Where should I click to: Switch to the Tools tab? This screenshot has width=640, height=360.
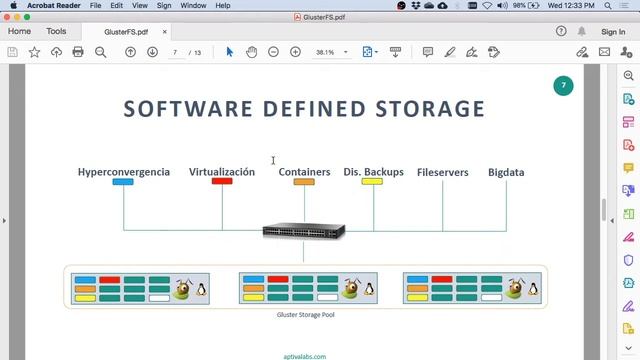[x=56, y=31]
